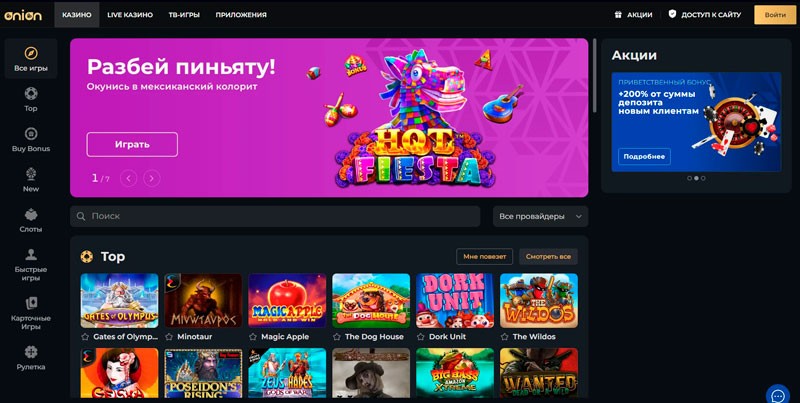Toggle favorite star for Magic Apple

coord(253,337)
